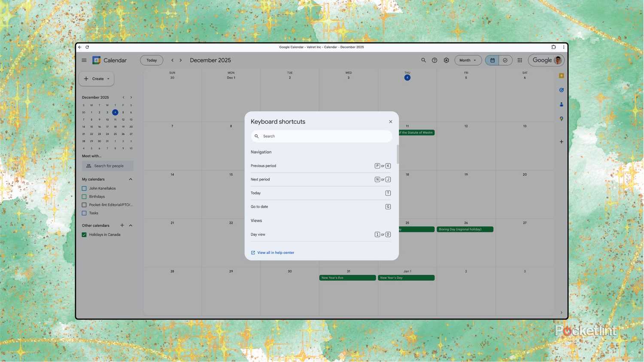Open Contacts from the side panel
This screenshot has width=644, height=362.
click(x=561, y=104)
